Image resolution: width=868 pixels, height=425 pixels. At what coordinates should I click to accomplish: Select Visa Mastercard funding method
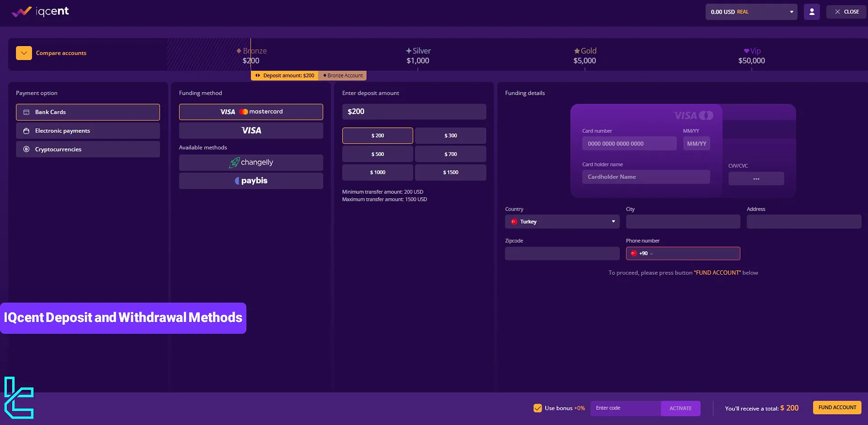pyautogui.click(x=251, y=112)
